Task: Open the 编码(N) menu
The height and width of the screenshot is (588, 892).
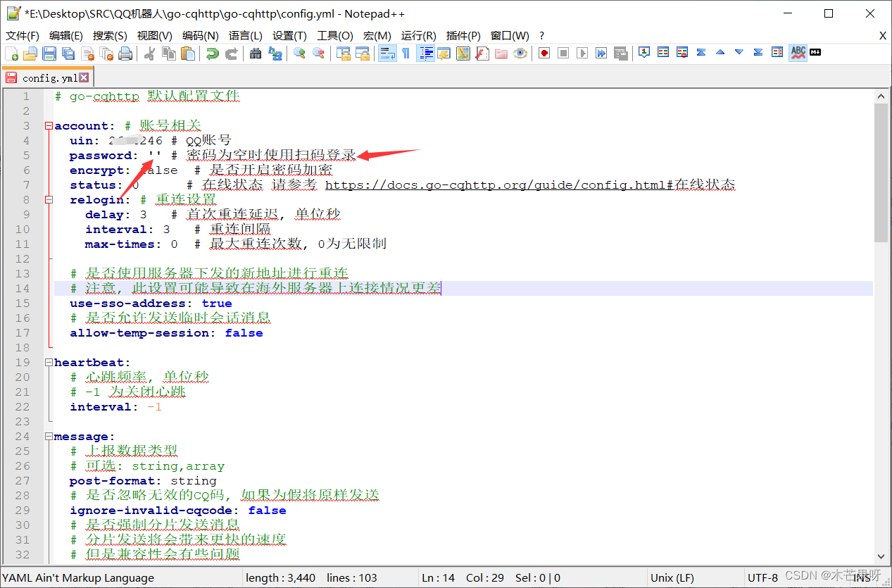Action: [x=200, y=35]
